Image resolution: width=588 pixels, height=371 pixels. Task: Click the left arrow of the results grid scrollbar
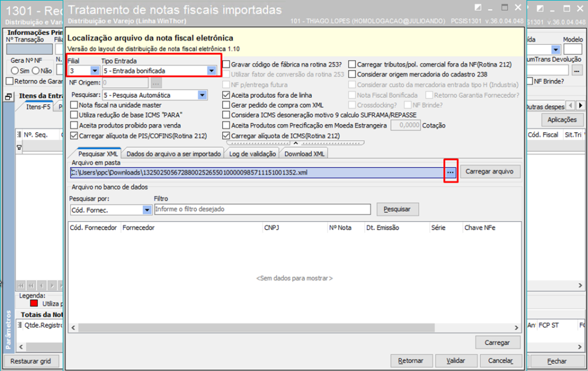click(x=72, y=327)
